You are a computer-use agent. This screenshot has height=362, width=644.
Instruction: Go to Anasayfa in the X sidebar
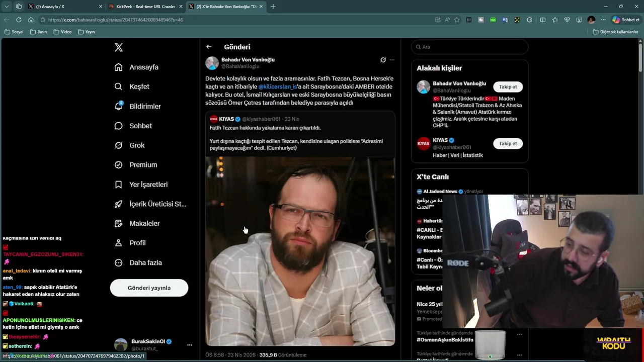tap(136, 67)
